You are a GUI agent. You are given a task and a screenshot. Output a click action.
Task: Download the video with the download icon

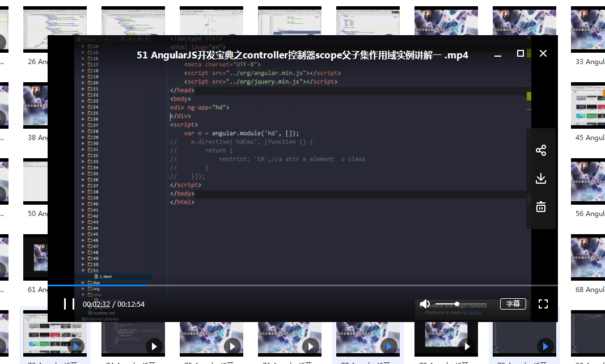541,179
